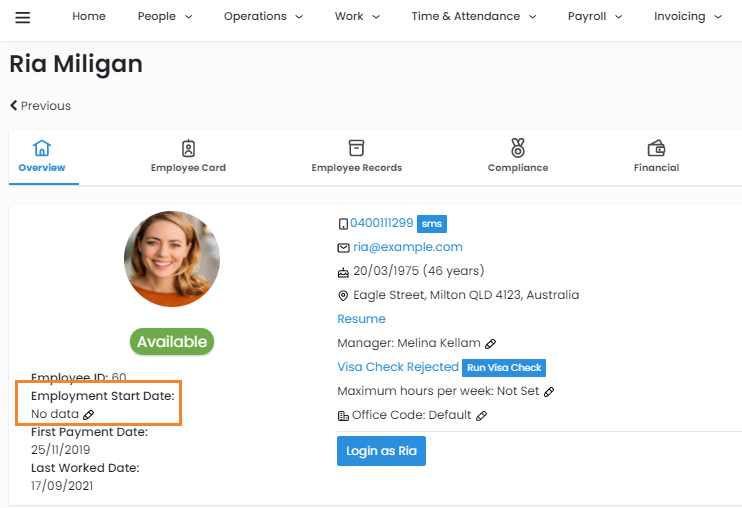This screenshot has width=742, height=508.
Task: Click Ria's profile photo
Action: (x=172, y=259)
